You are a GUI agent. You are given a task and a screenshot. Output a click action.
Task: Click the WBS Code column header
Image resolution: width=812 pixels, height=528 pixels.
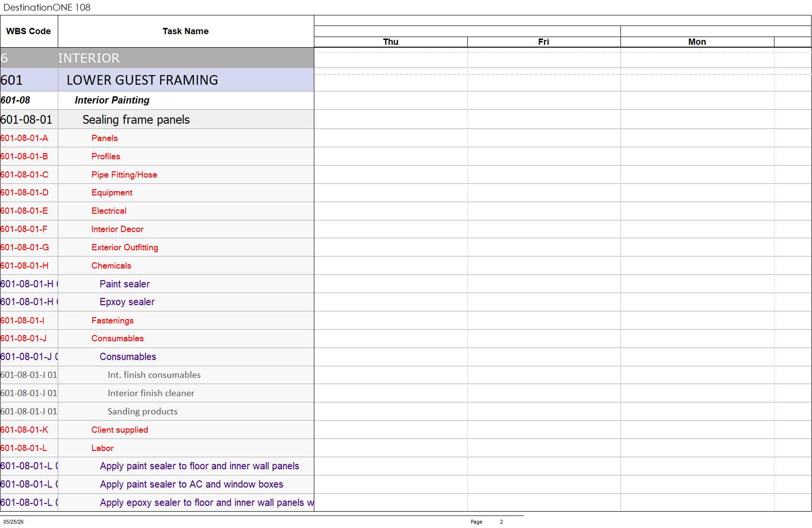(x=28, y=31)
